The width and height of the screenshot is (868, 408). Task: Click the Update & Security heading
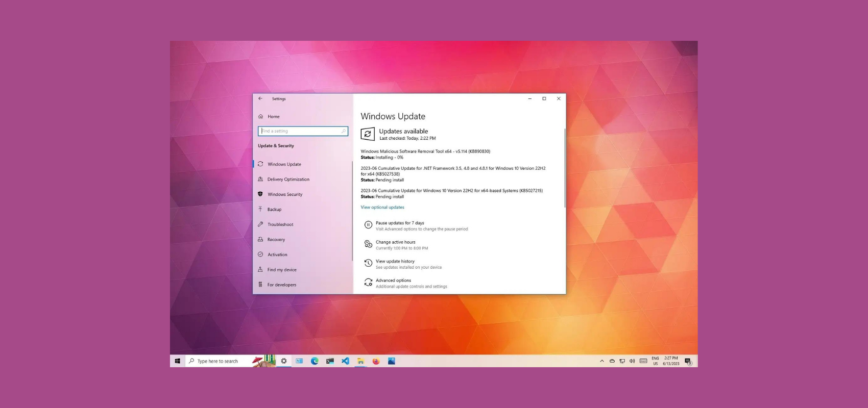[276, 146]
